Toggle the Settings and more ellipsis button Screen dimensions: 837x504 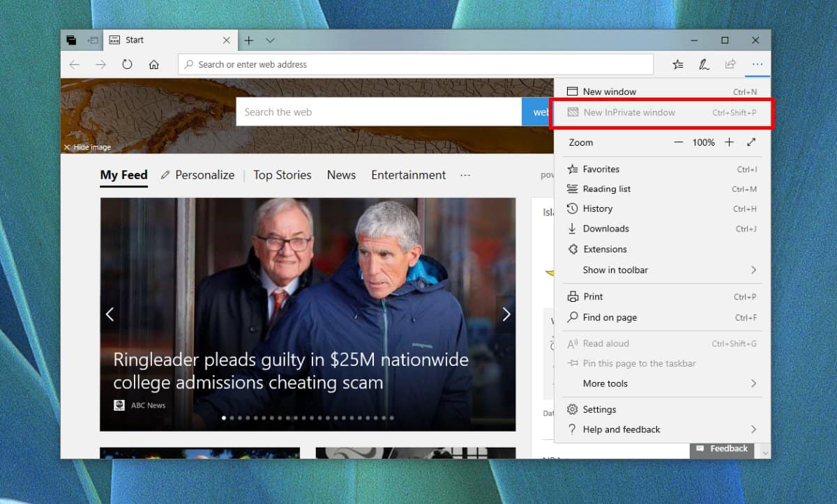point(757,64)
